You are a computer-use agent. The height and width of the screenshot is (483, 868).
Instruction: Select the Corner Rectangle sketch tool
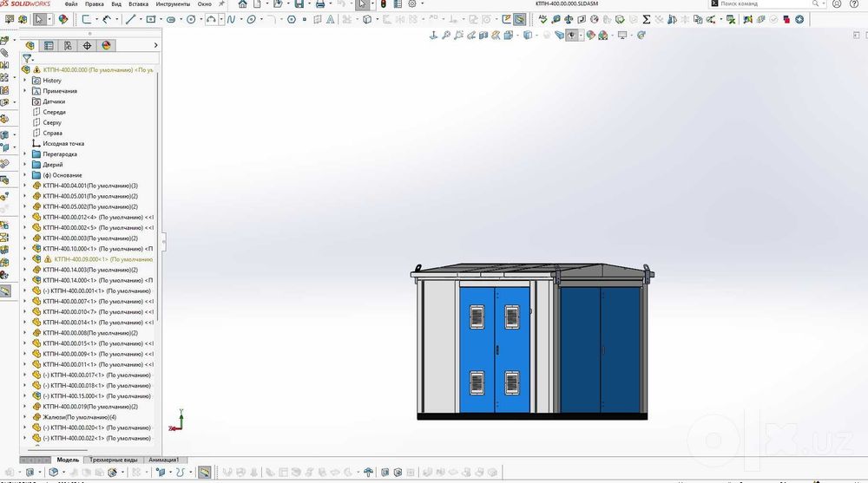click(150, 19)
